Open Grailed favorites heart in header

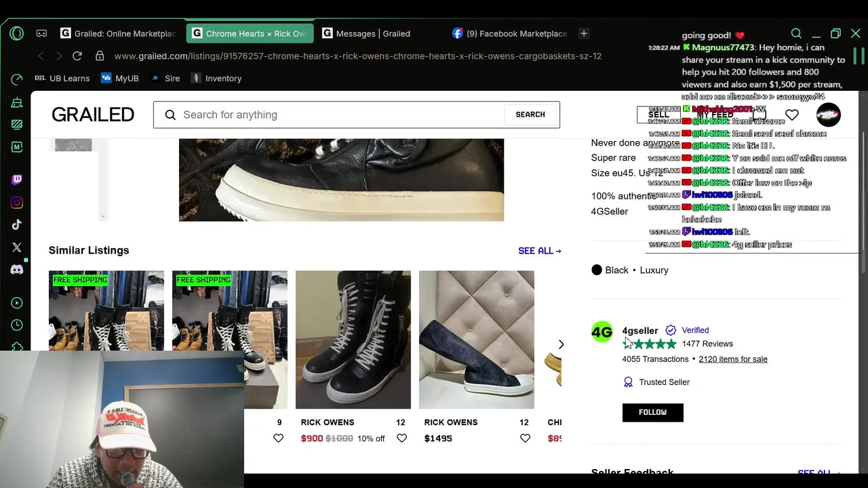(792, 115)
